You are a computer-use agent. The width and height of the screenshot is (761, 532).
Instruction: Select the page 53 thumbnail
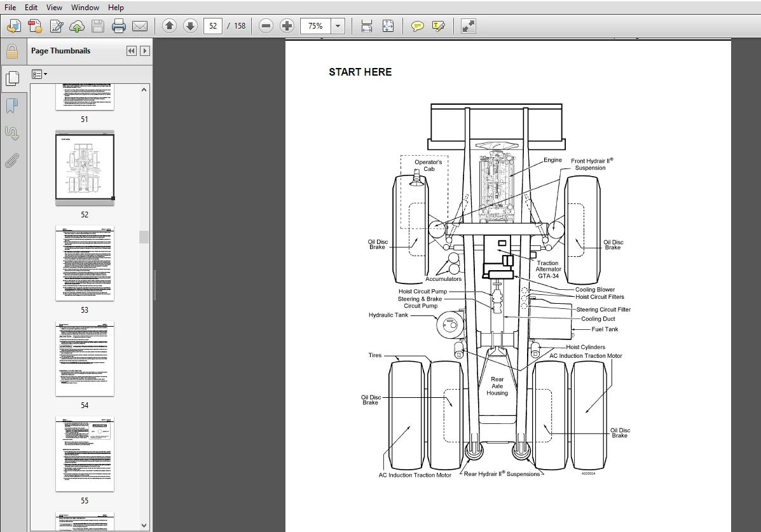click(x=85, y=264)
